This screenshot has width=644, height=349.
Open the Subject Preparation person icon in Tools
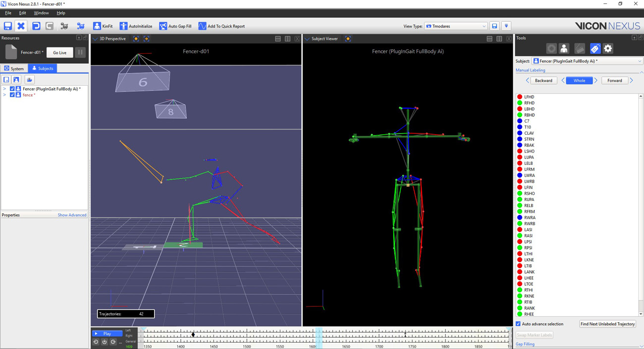pyautogui.click(x=564, y=49)
